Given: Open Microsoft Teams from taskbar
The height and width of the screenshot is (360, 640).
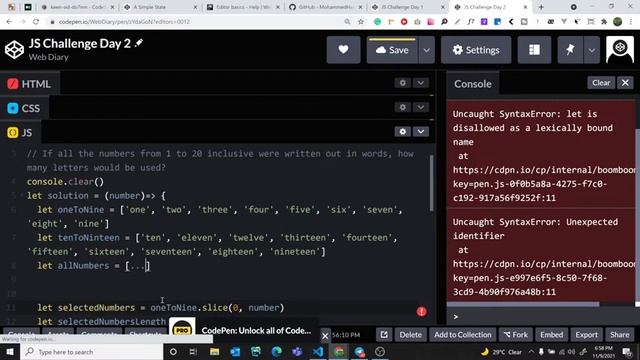Looking at the screenshot, I should click(x=297, y=351).
